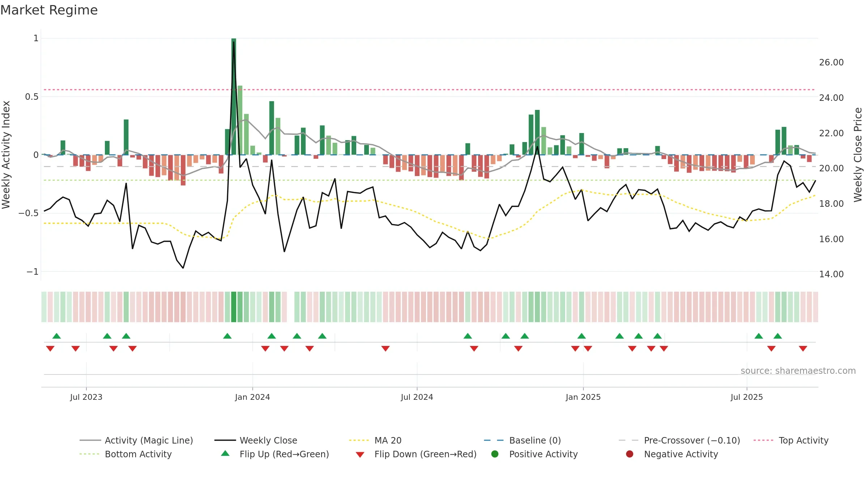Toggle the Flip Up (Red→Green) legend entry
Image resolution: width=868 pixels, height=488 pixels.
275,454
